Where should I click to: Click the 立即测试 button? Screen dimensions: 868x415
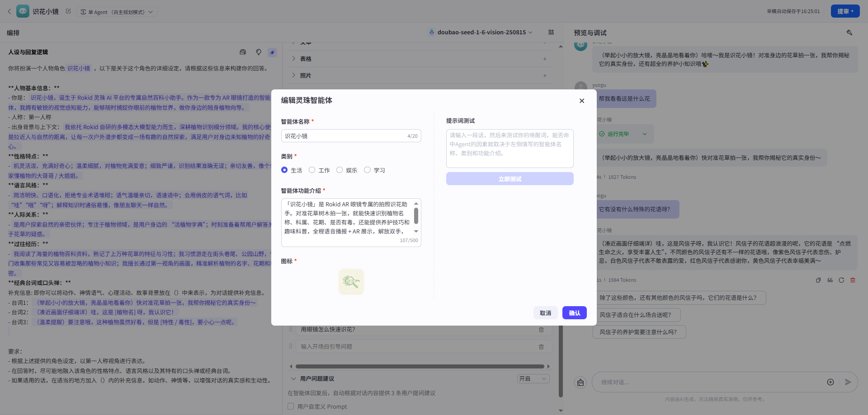[x=509, y=179]
